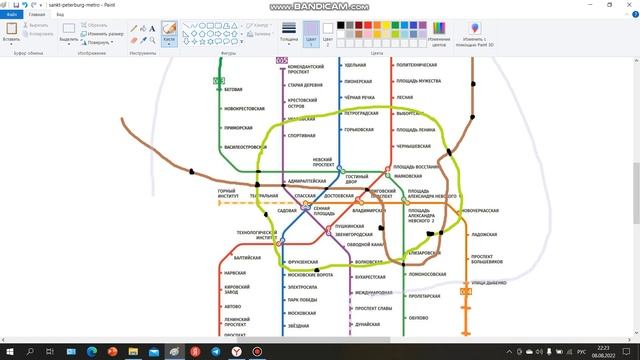The height and width of the screenshot is (360, 640).
Task: Click Edit with Paint 3D button
Action: (475, 34)
